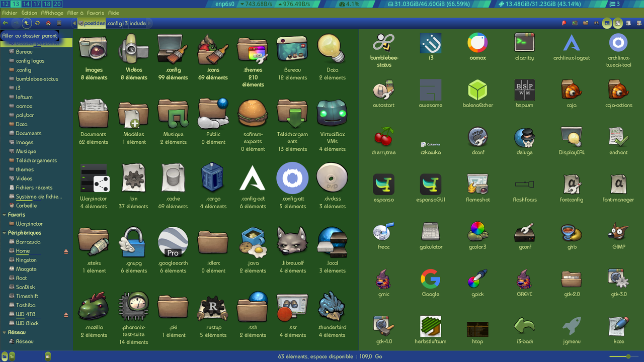This screenshot has height=362, width=644.
Task: Select Fichiers récents in sidebar
Action: click(x=34, y=188)
